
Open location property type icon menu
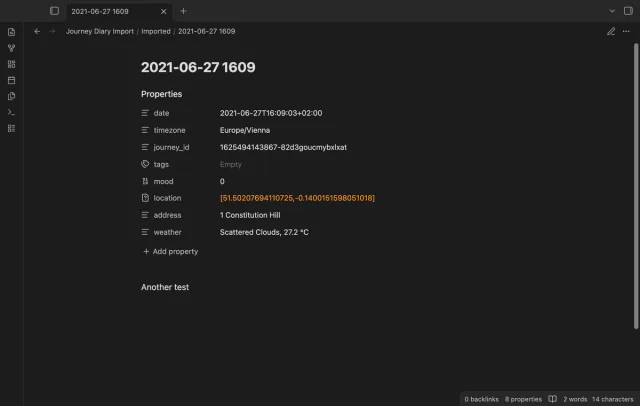145,198
